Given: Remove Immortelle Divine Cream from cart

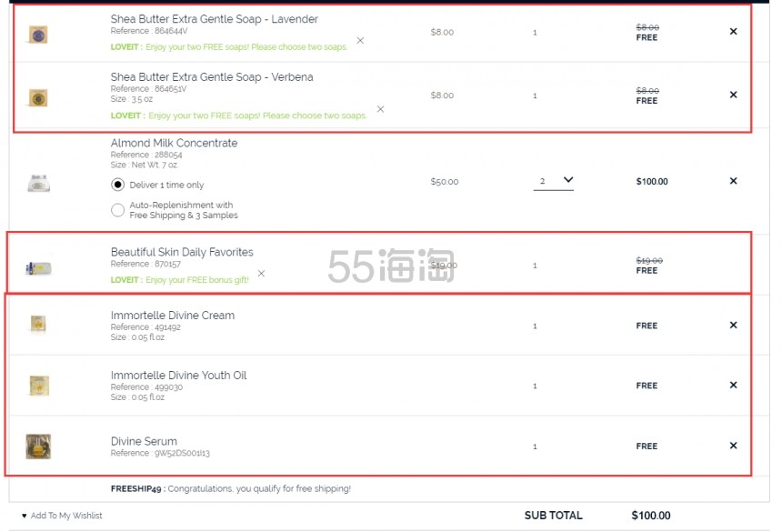Looking at the screenshot, I should click(x=733, y=325).
